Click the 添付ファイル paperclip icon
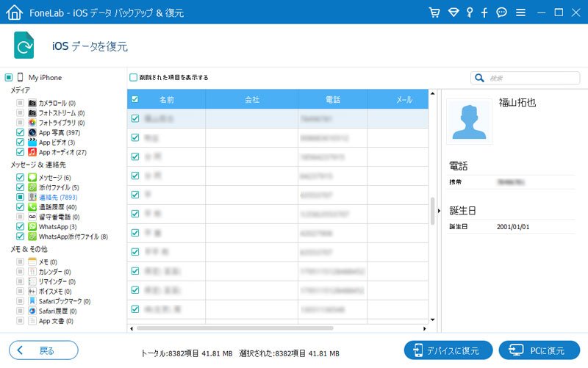 32,187
